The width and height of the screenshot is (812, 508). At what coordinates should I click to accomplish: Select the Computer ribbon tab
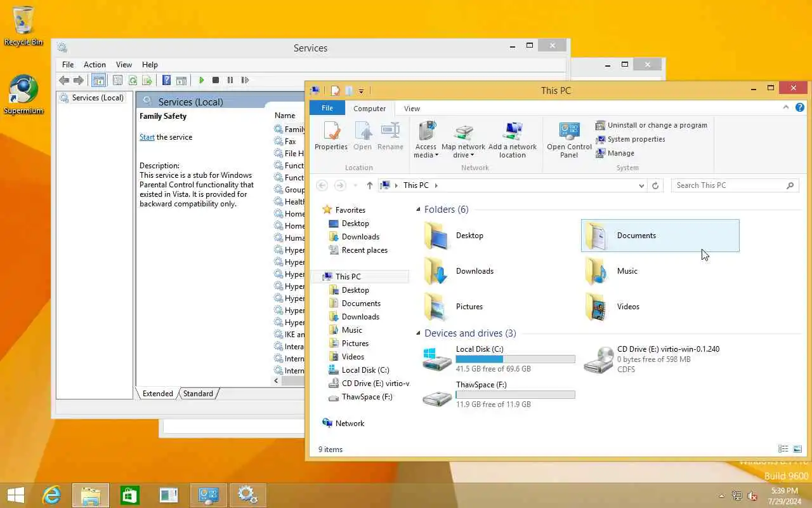click(x=370, y=109)
